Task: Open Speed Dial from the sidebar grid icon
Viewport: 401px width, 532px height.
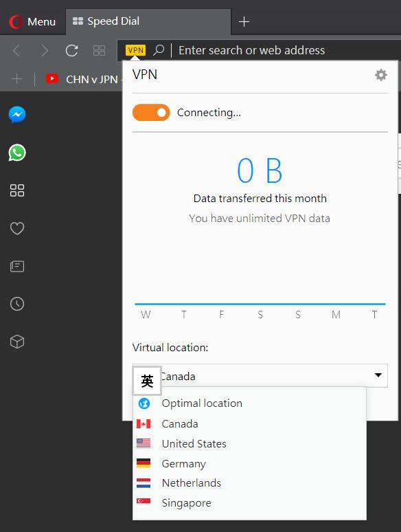Action: click(x=17, y=190)
